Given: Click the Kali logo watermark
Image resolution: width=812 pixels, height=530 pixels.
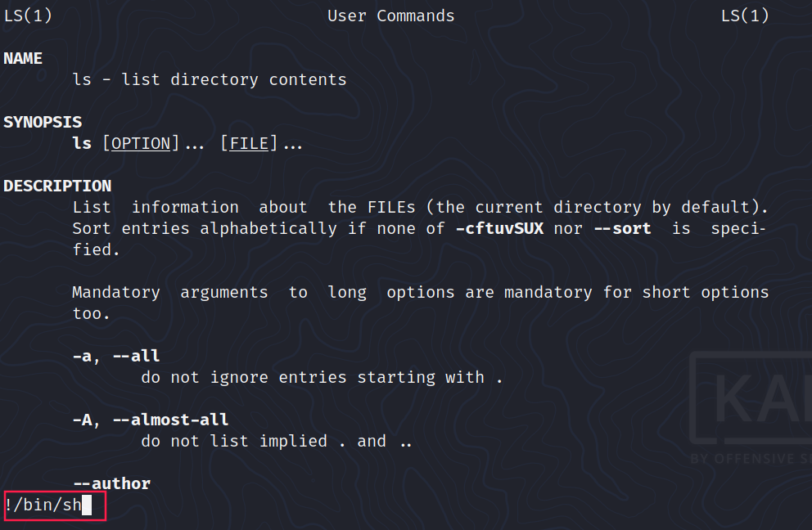Looking at the screenshot, I should point(749,409).
